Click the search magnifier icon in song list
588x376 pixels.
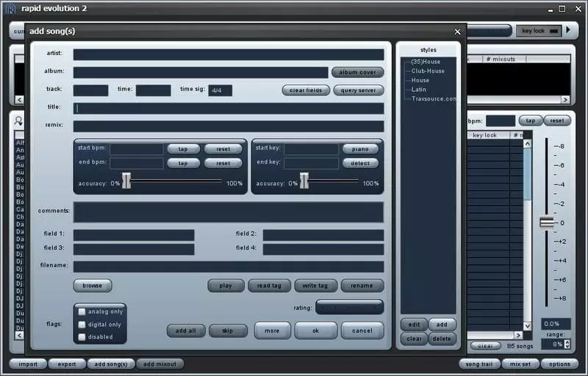18,121
